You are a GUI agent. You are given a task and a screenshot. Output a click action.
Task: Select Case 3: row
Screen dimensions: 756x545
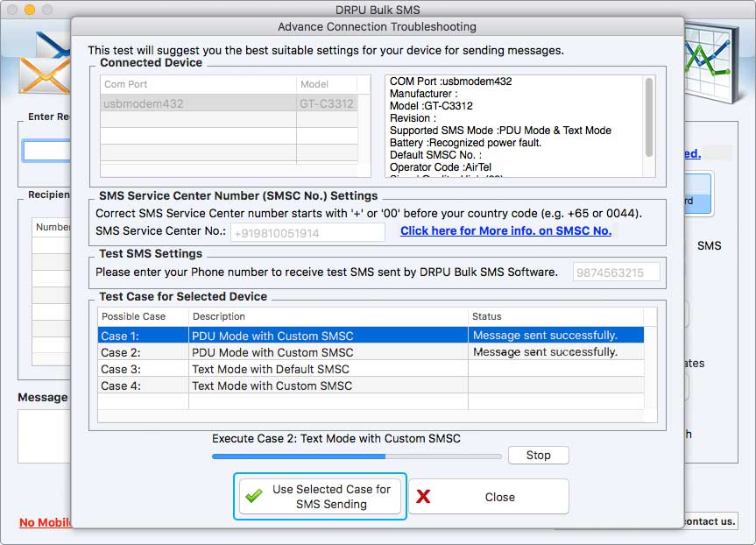click(x=371, y=369)
